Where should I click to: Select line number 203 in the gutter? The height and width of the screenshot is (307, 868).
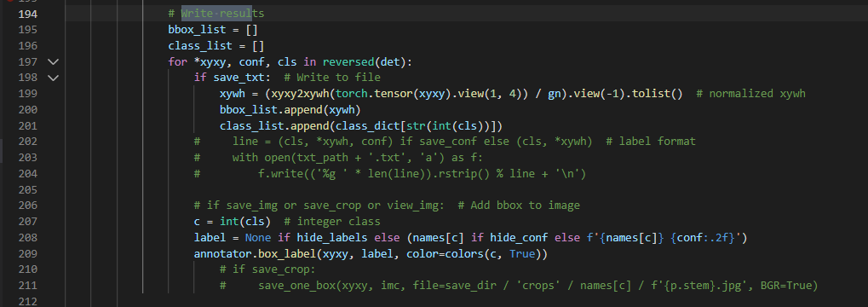27,158
